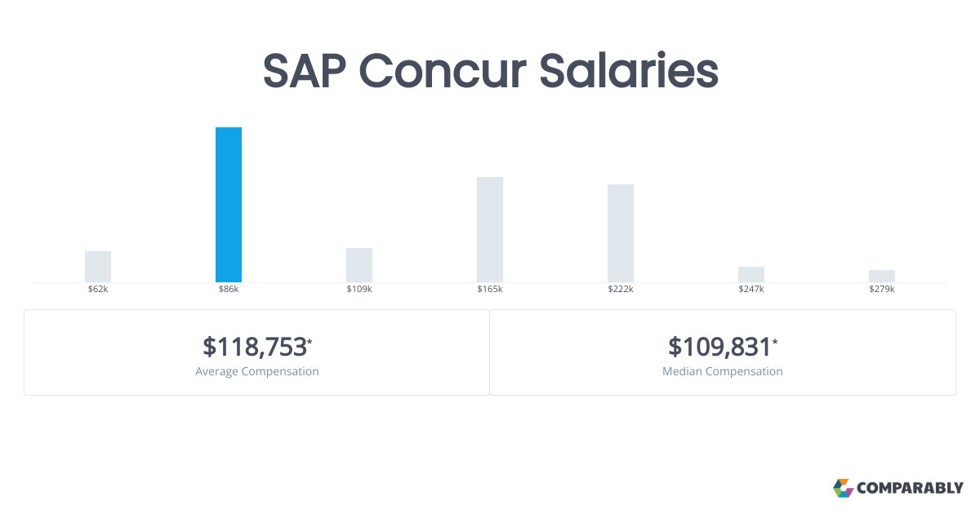Image resolution: width=980 pixels, height=514 pixels.
Task: Click the $279k axis label
Action: point(882,290)
